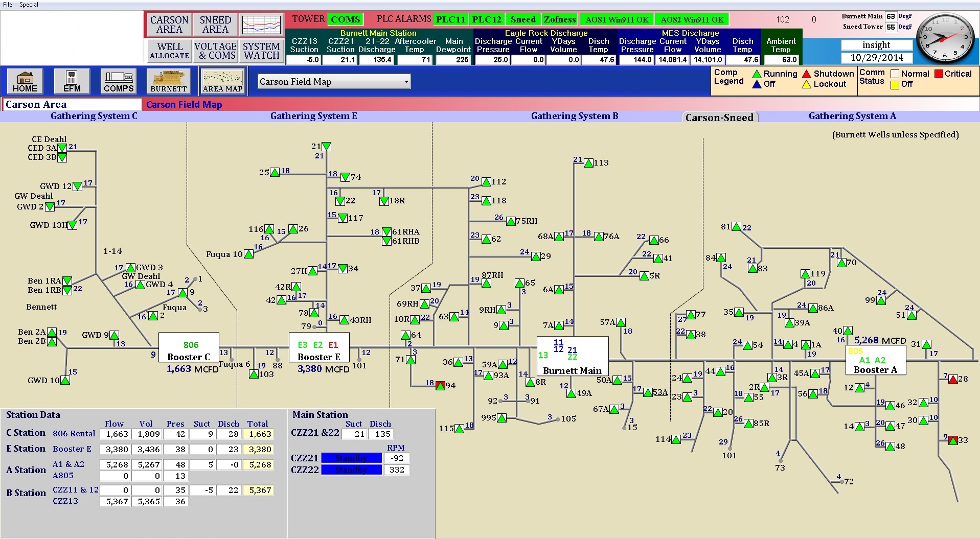Open the trend chart icon near SNEED AREA
This screenshot has width=980, height=539.
261,24
